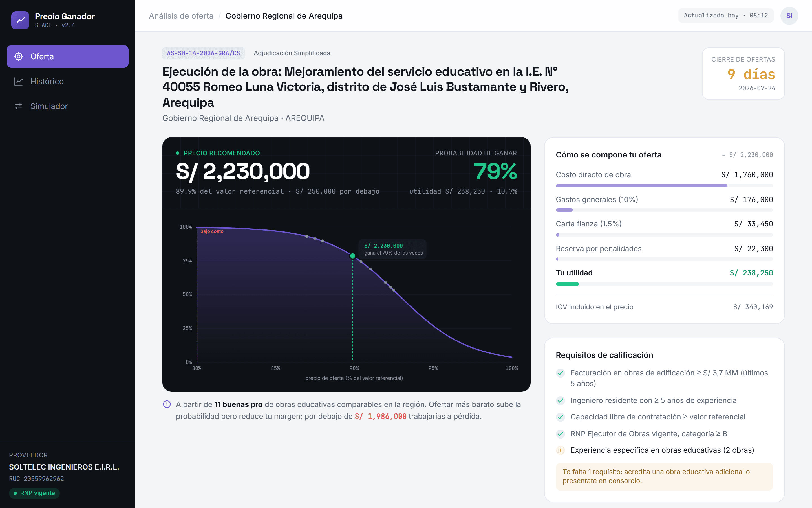Click check icon for RNP Ejecutor de Obras

[560, 434]
